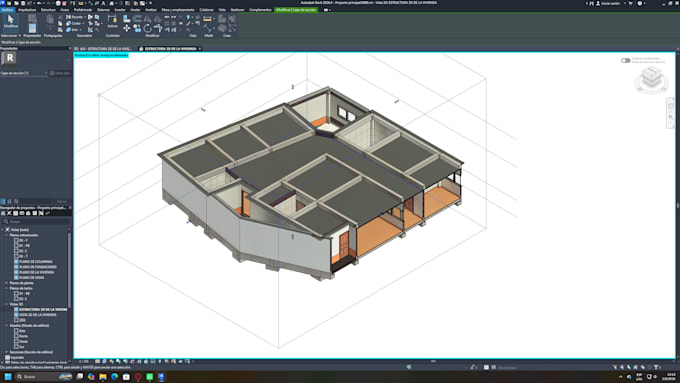Click the Crear group icon
This screenshot has width=680, height=383.
222,19
